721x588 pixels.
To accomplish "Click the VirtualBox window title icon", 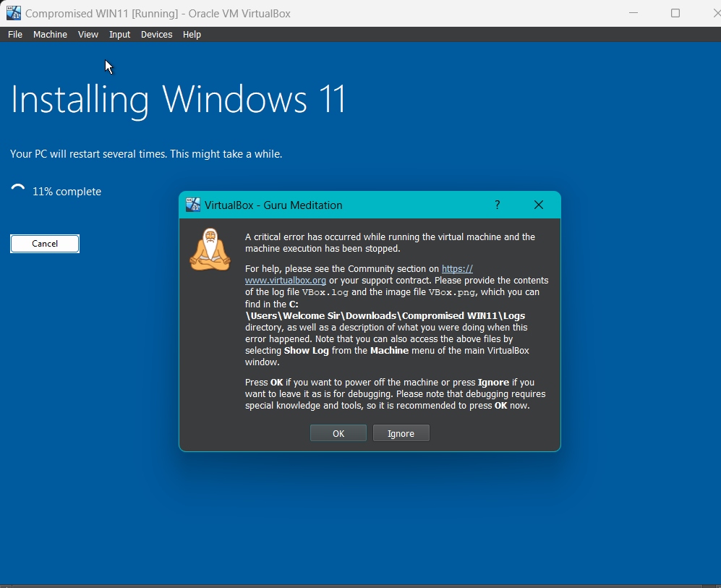I will pyautogui.click(x=14, y=13).
